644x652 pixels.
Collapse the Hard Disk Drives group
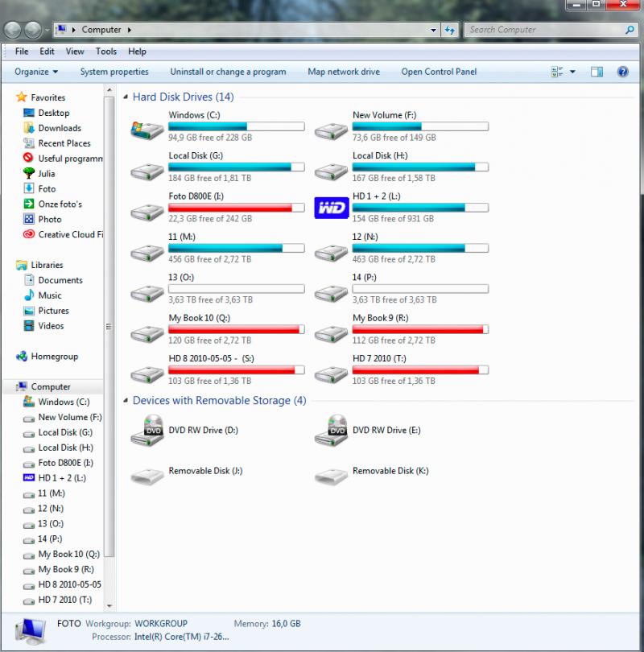(x=126, y=97)
